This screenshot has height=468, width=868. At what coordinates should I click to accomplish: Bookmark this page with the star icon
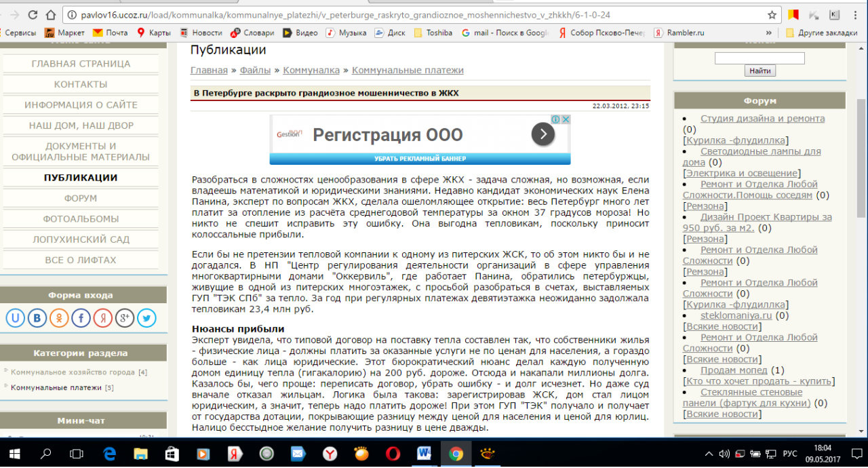coord(772,15)
